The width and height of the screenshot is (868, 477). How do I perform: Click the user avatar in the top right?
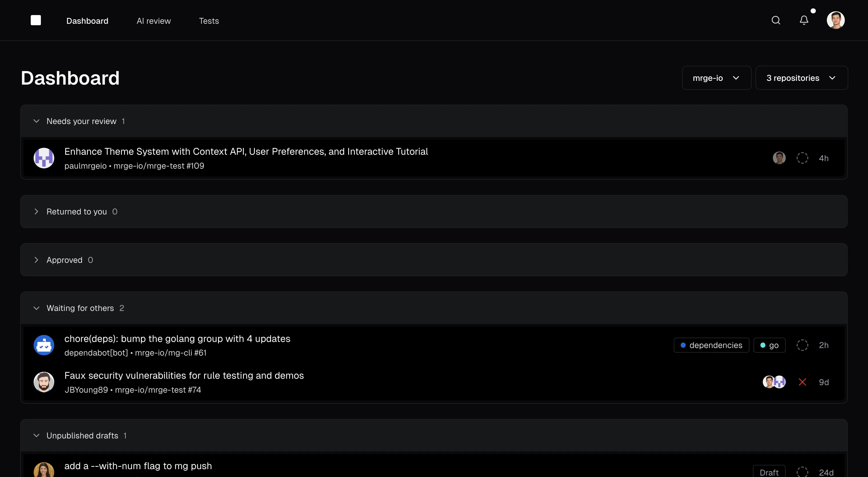tap(836, 20)
